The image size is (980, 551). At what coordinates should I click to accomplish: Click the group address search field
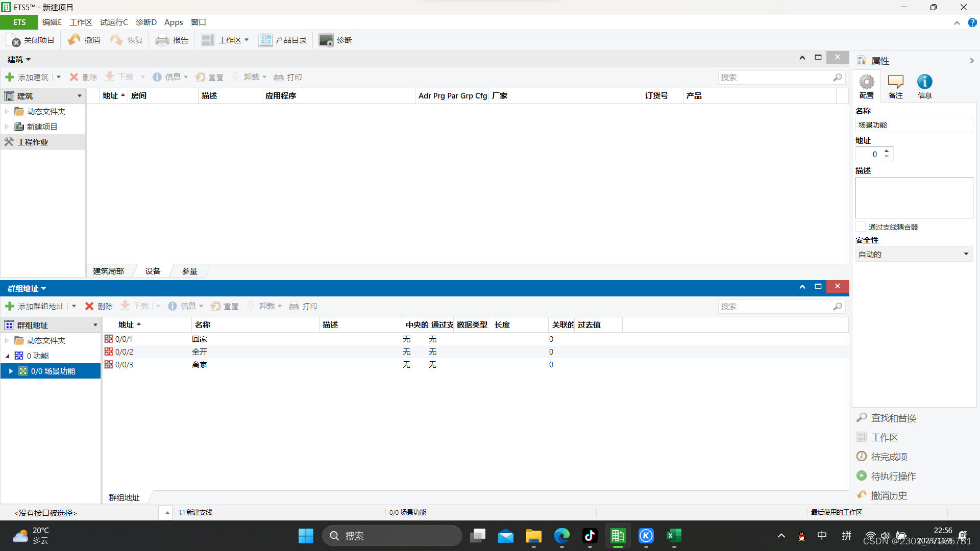(x=775, y=307)
